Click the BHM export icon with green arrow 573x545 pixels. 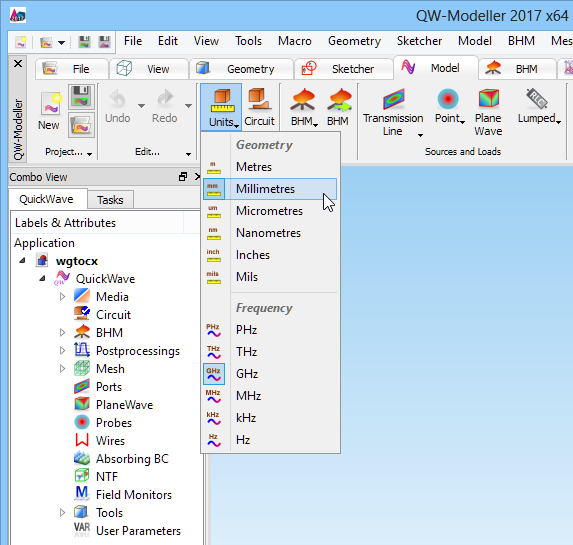tap(338, 99)
